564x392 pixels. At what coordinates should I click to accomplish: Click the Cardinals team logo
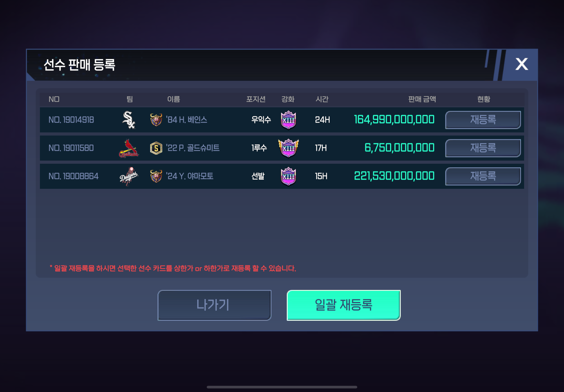(x=129, y=148)
